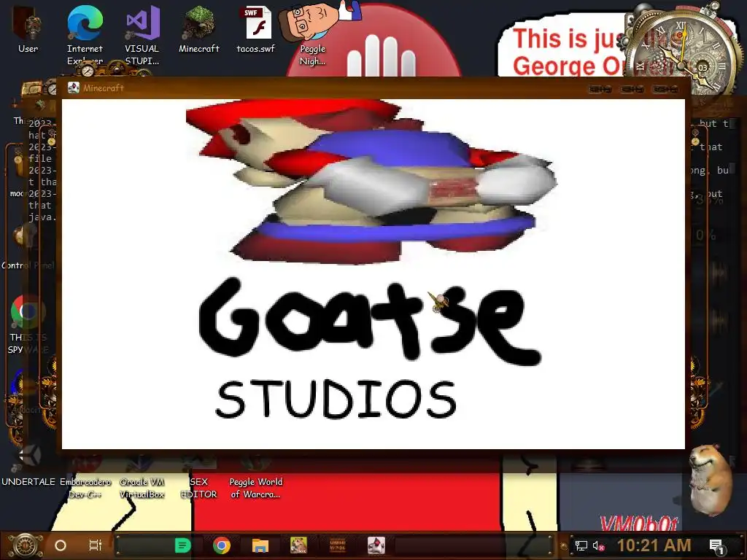This screenshot has height=560, width=747.
Task: Click the brown-tinted taskbar app button
Action: tap(337, 545)
